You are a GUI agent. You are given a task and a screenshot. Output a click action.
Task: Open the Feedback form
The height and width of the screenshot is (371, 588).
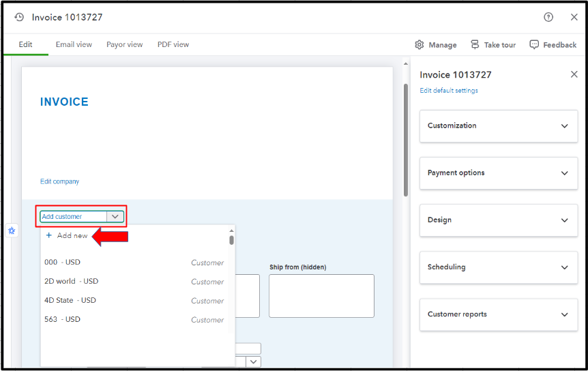point(553,44)
